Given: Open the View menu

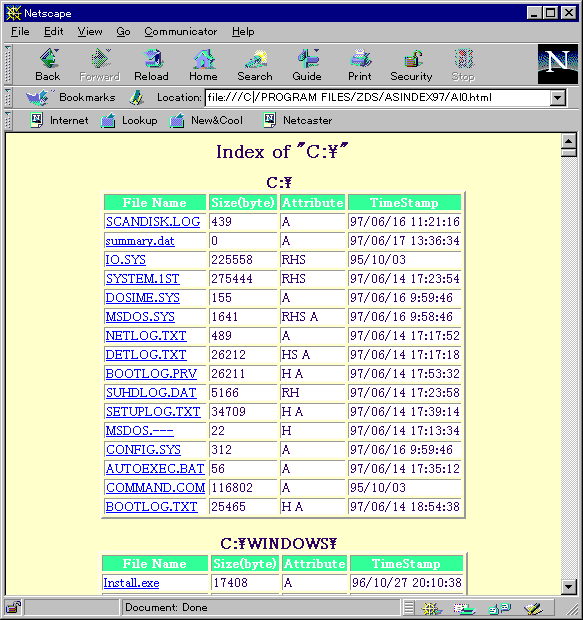Looking at the screenshot, I should pos(90,32).
